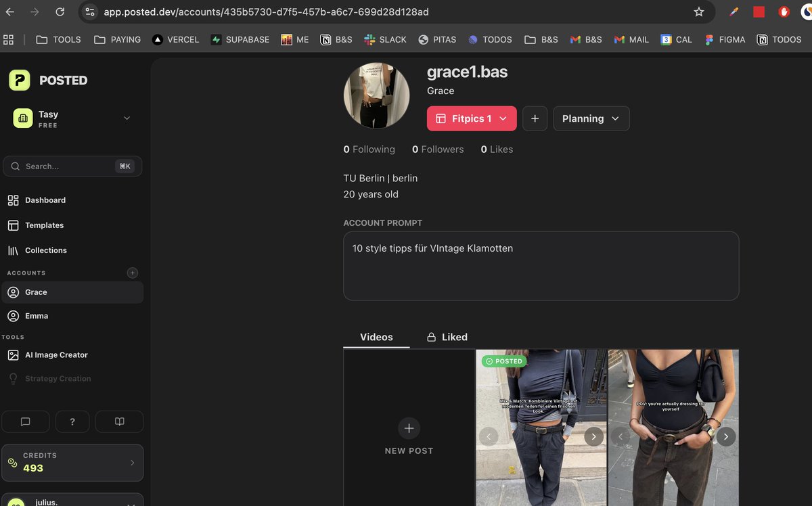Viewport: 812px width, 506px height.
Task: Click 0 Followers count
Action: (x=438, y=149)
